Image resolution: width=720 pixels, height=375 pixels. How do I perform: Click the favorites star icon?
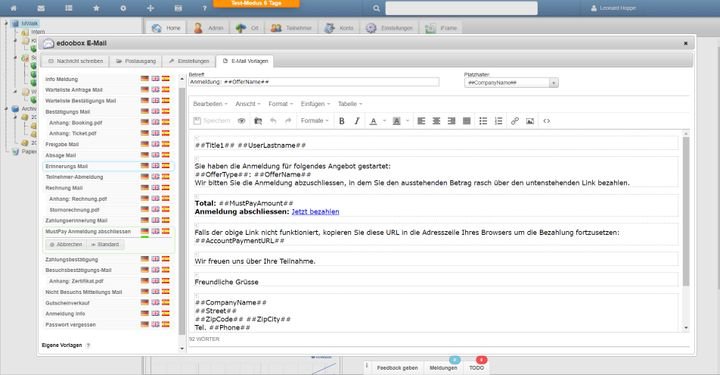[96, 8]
